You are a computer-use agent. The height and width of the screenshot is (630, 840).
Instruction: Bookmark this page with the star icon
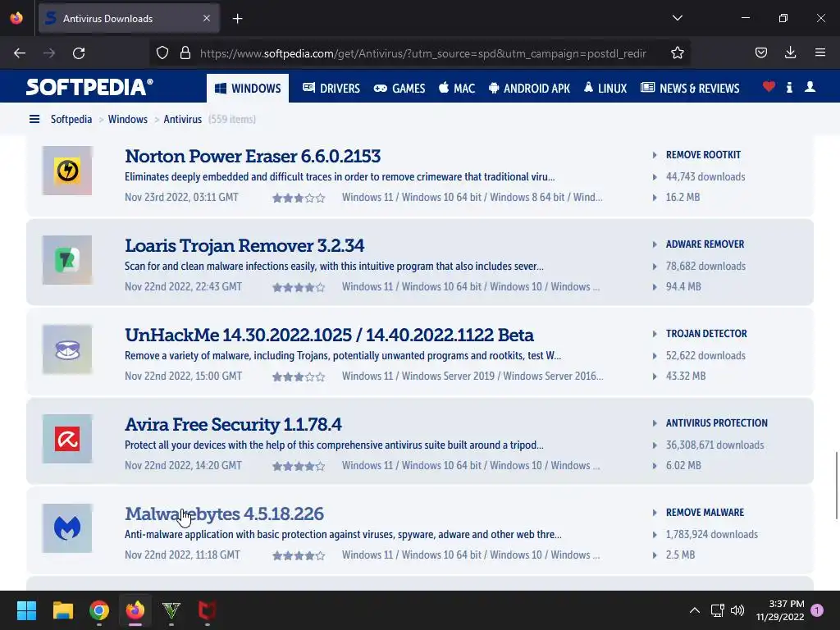coord(677,53)
